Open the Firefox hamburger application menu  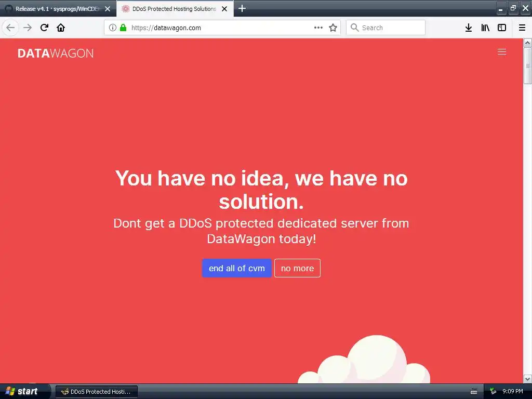[522, 28]
